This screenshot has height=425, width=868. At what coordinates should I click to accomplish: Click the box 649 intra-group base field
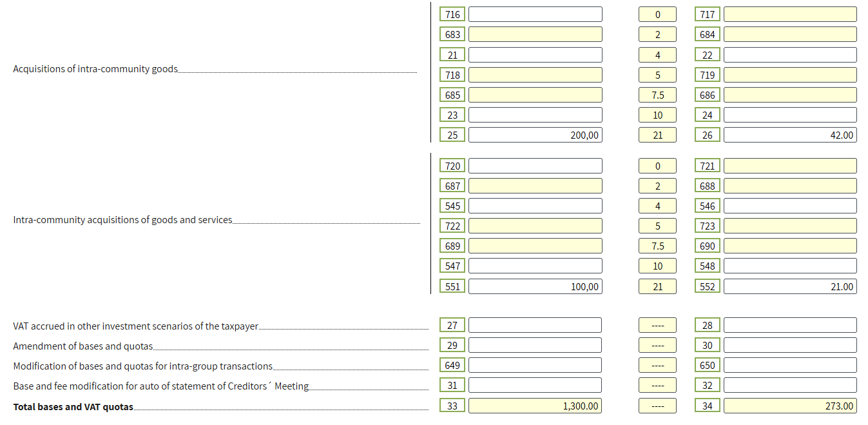coord(535,366)
